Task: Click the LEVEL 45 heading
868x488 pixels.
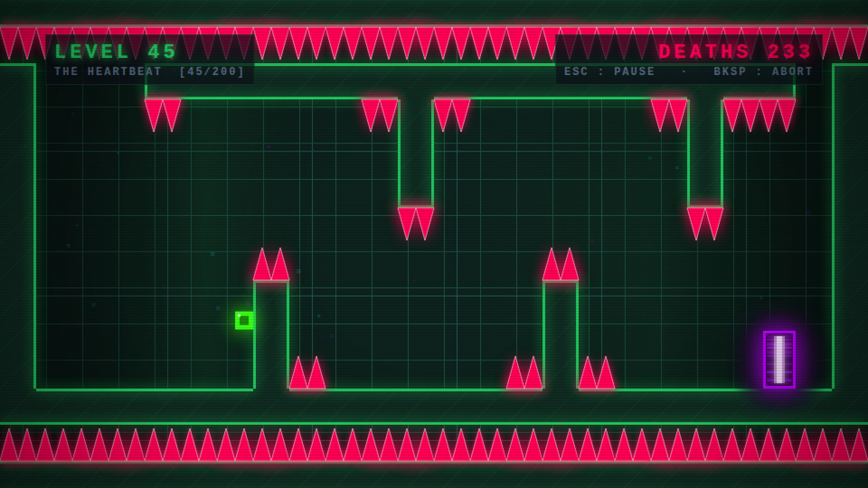Action: [115, 52]
